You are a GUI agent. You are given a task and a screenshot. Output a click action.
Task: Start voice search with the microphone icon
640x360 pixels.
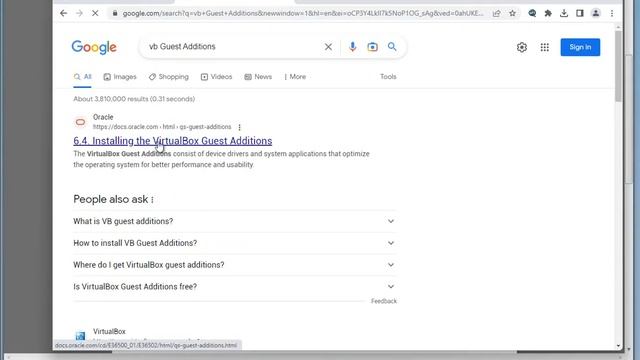point(353,47)
